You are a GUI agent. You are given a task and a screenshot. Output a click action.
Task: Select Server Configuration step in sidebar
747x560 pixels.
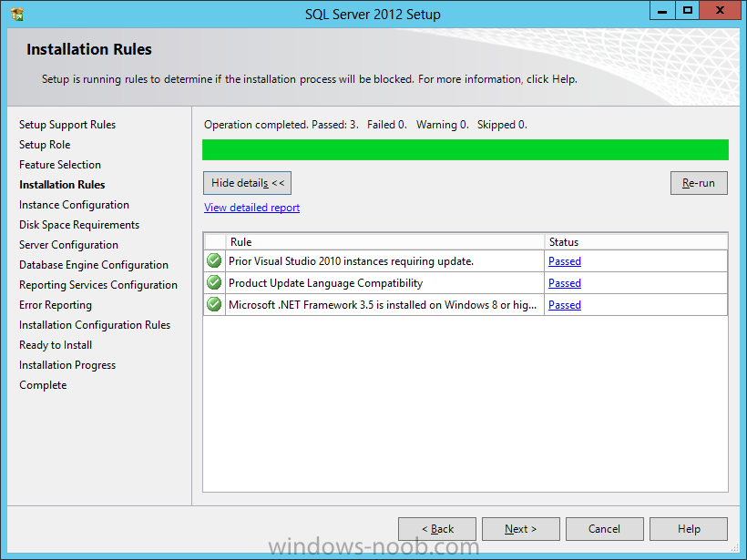68,245
